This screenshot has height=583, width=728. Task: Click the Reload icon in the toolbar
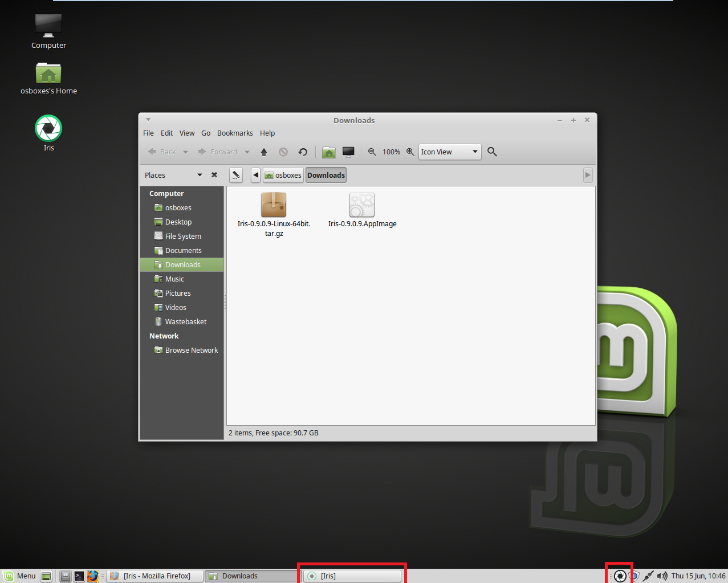[x=303, y=152]
